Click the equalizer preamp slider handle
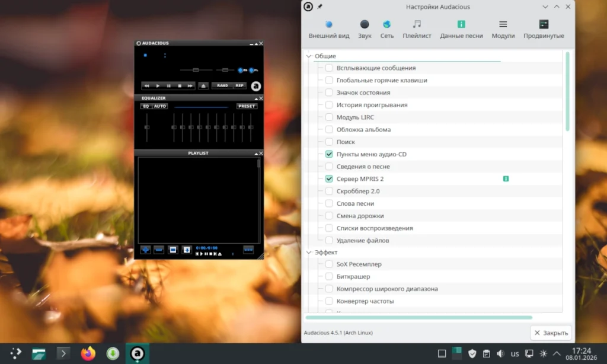Image resolution: width=607 pixels, height=364 pixels. coord(147,127)
